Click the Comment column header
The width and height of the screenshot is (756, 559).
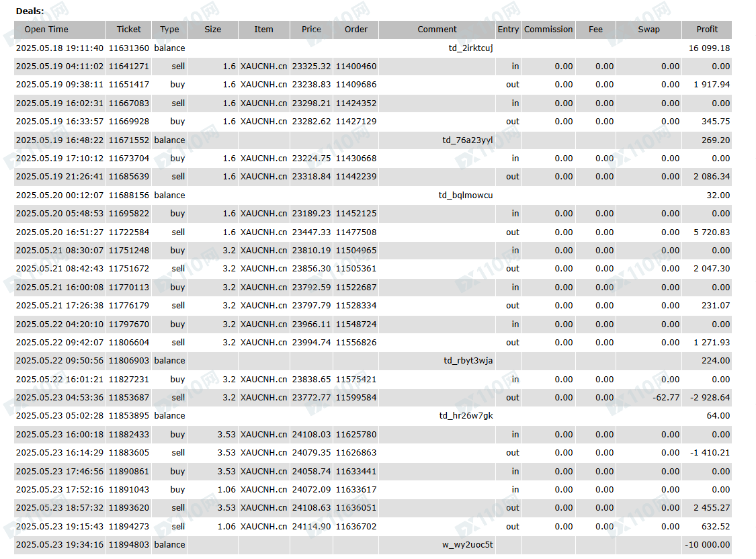point(437,30)
